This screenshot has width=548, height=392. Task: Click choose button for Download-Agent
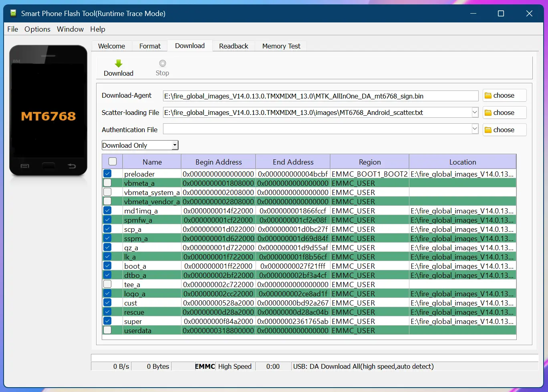pos(504,95)
